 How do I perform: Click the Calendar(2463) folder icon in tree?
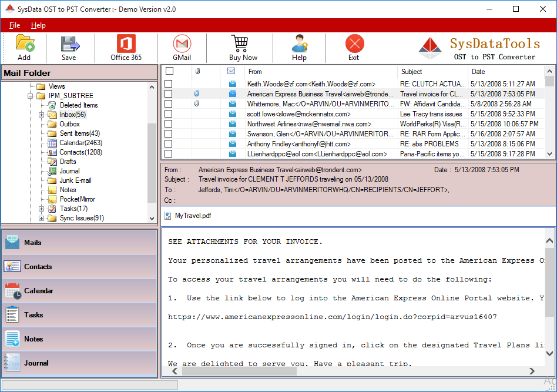[x=52, y=143]
